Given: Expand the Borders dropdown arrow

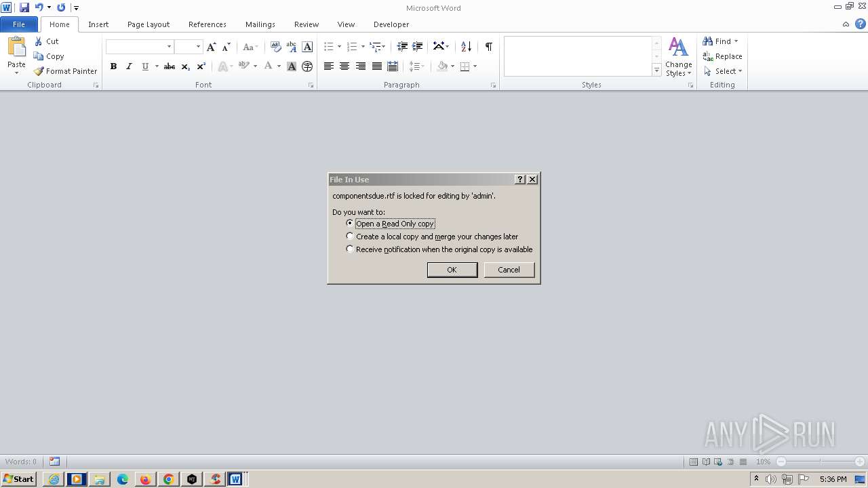Looking at the screenshot, I should click(475, 66).
